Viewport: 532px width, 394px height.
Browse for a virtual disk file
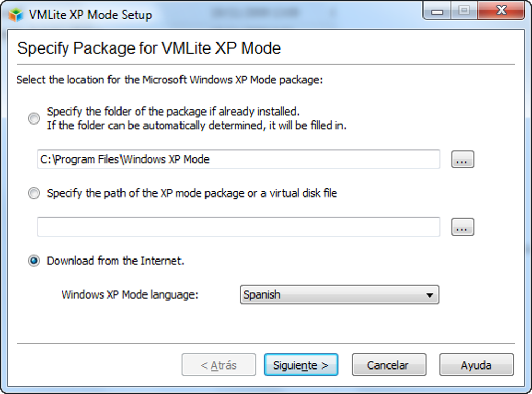click(462, 227)
